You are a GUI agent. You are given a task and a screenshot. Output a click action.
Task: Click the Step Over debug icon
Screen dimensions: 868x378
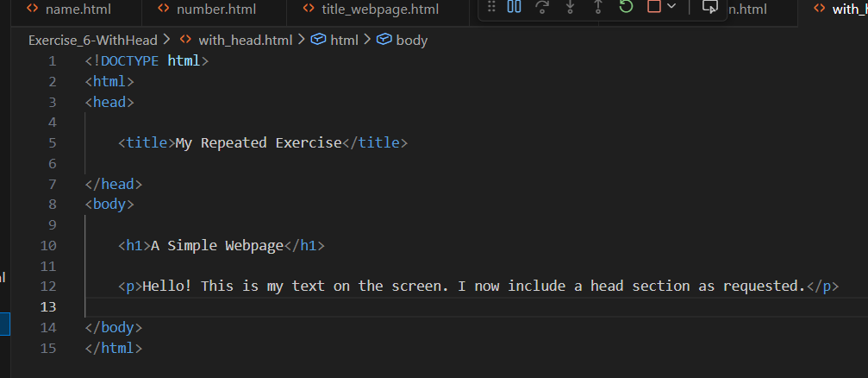[x=542, y=7]
